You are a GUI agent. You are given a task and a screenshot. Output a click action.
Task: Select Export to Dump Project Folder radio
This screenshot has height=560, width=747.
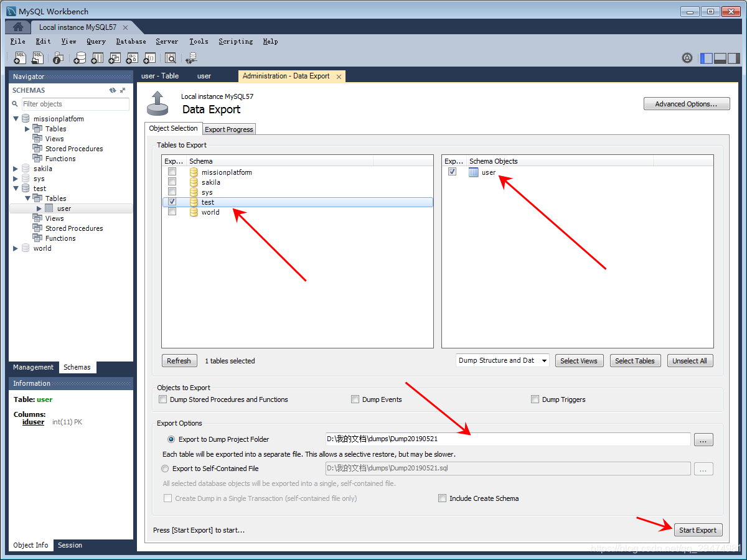tap(171, 439)
